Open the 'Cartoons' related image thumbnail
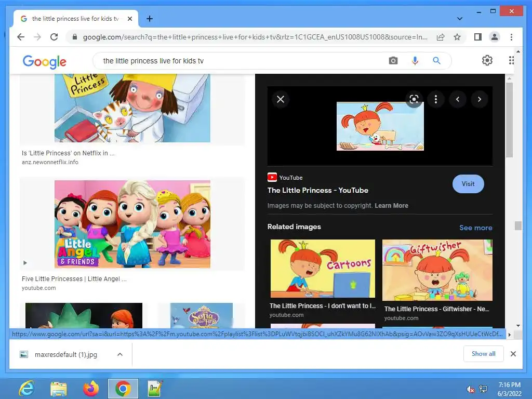The width and height of the screenshot is (532, 399). coord(323,269)
